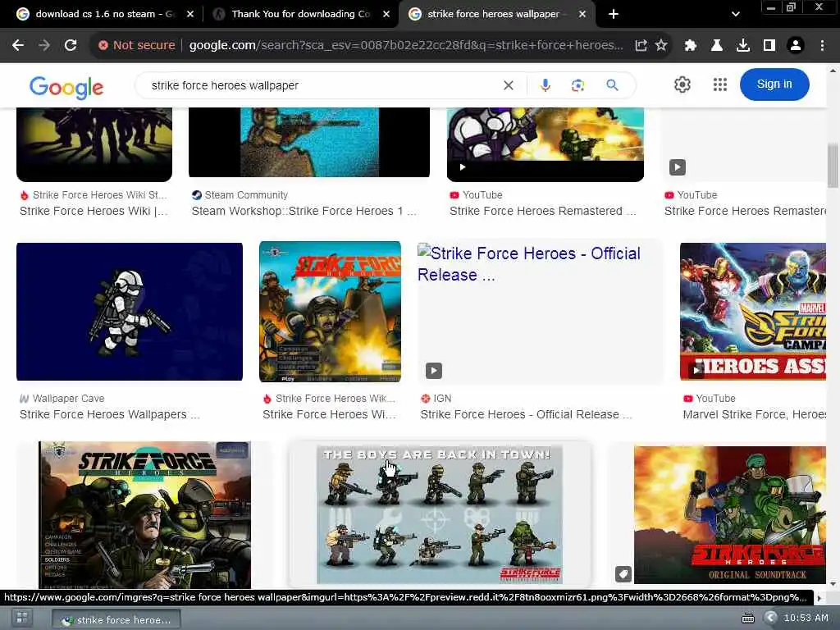Click 'Strike Force Heroes Wallpapers ...' caption
The width and height of the screenshot is (840, 630).
pyautogui.click(x=109, y=414)
